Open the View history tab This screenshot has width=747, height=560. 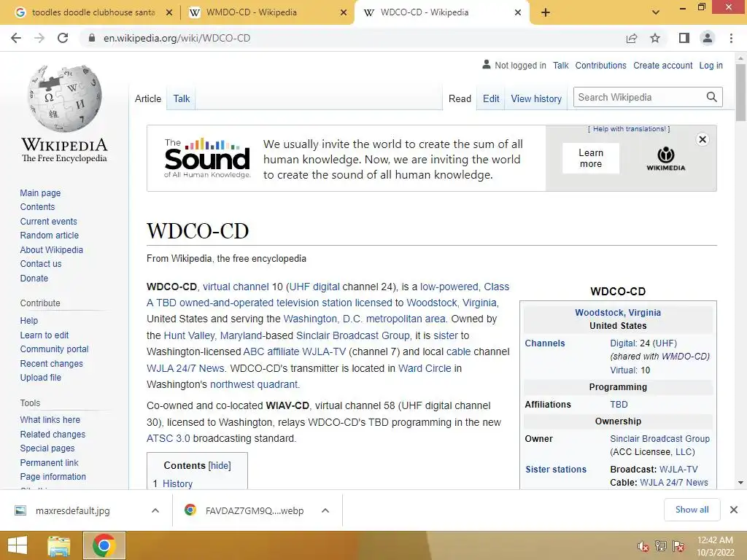click(536, 98)
